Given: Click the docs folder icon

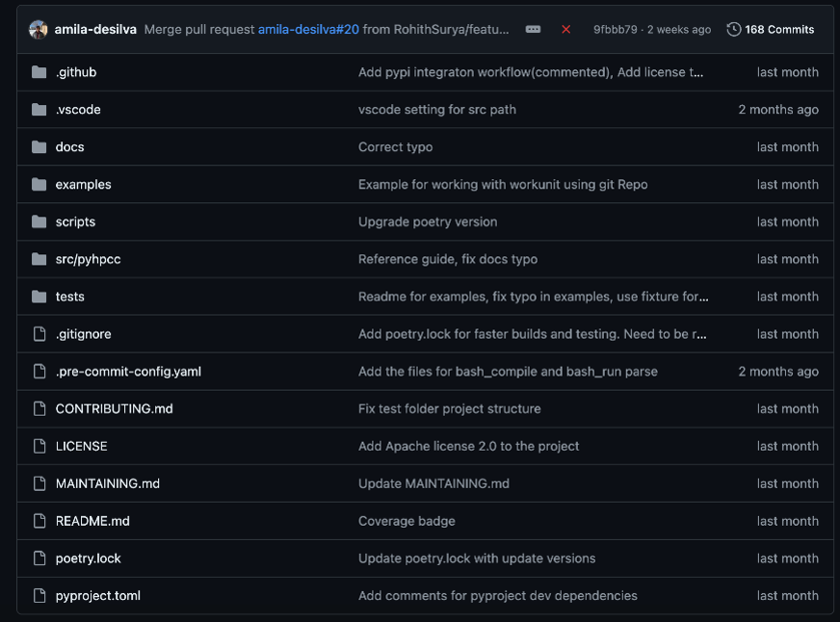Looking at the screenshot, I should (39, 146).
